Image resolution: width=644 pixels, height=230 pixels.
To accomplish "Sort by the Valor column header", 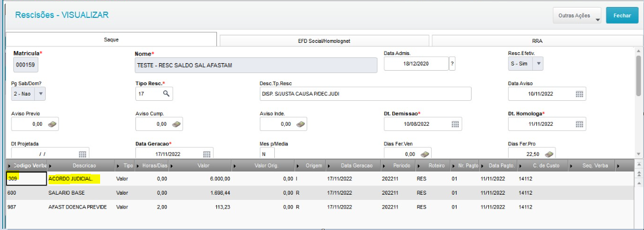I will click(x=201, y=165).
